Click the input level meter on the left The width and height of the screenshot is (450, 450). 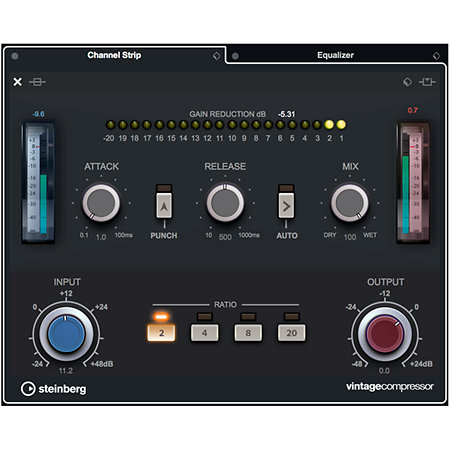38,183
